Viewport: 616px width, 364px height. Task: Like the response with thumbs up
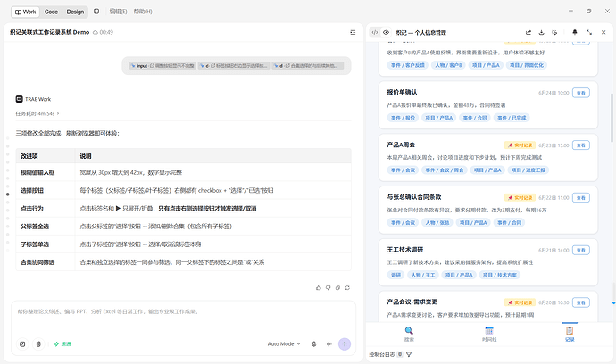click(318, 288)
